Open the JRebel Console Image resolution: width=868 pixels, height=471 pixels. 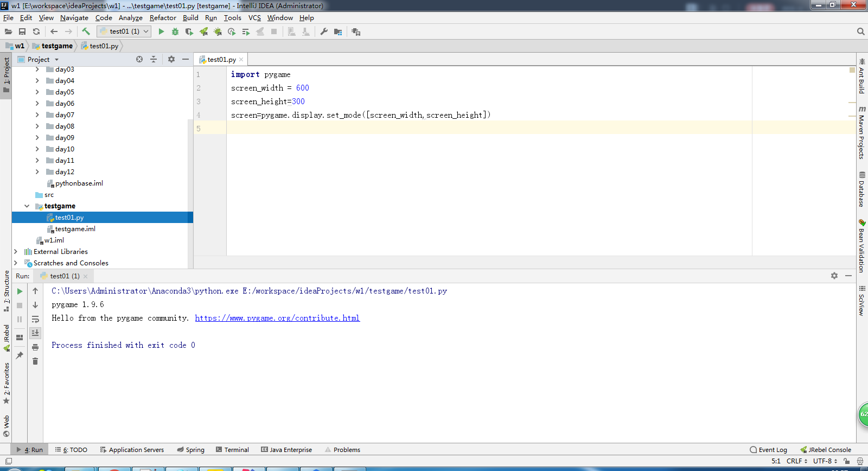[826, 450]
